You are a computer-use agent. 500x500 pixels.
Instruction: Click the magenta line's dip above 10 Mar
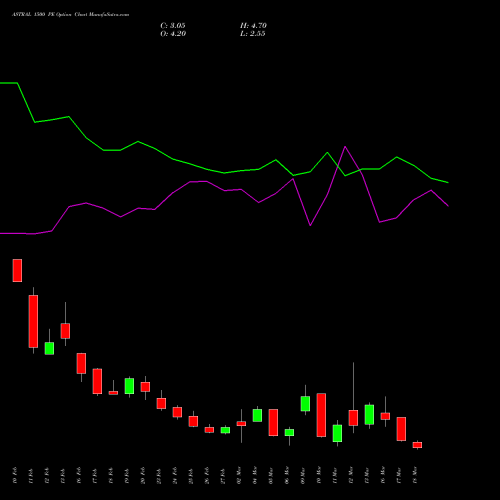310,225
